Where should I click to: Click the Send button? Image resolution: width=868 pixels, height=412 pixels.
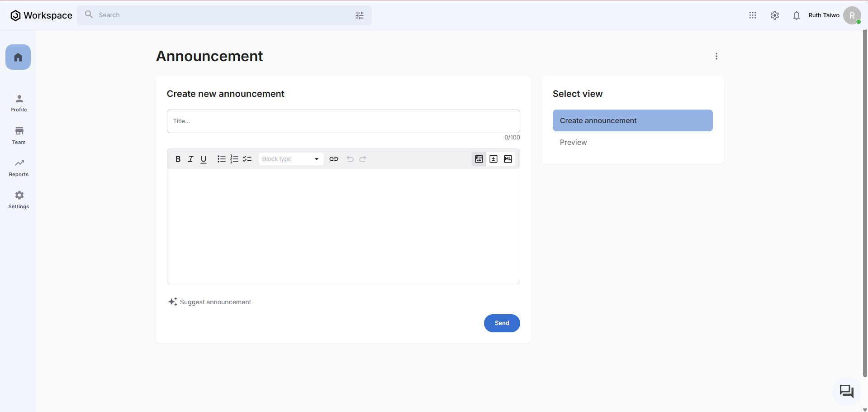(x=502, y=323)
